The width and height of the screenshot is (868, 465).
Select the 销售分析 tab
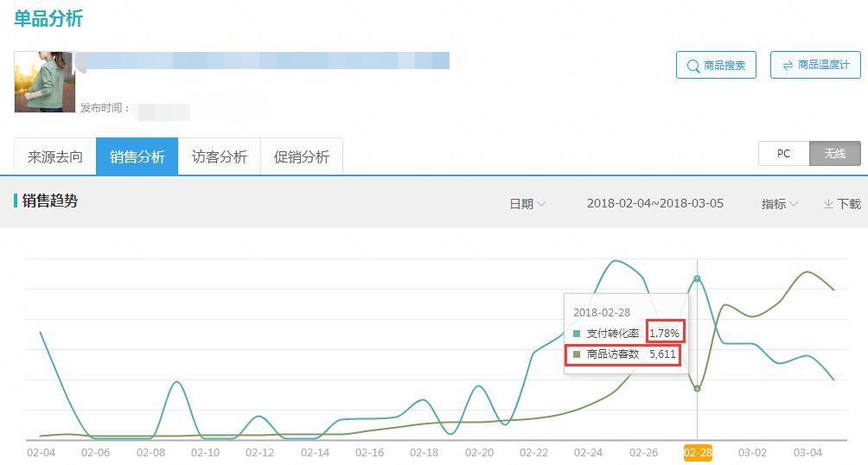coord(137,156)
